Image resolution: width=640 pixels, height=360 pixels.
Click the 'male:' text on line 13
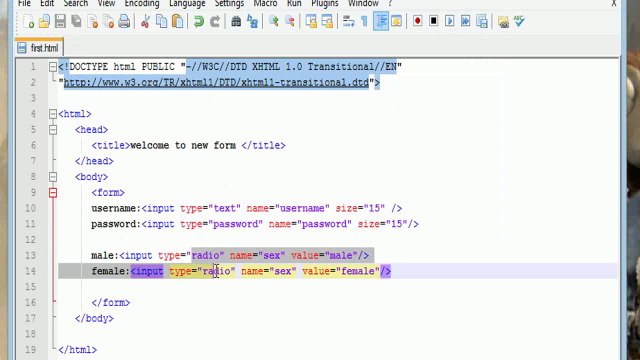click(105, 256)
